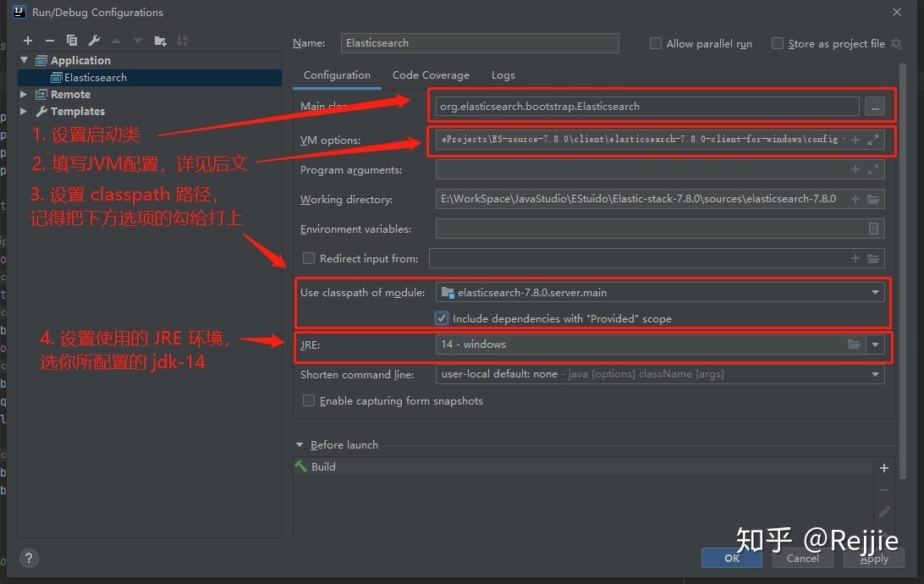This screenshot has height=584, width=924.
Task: Move configuration up arrow
Action: [x=116, y=41]
